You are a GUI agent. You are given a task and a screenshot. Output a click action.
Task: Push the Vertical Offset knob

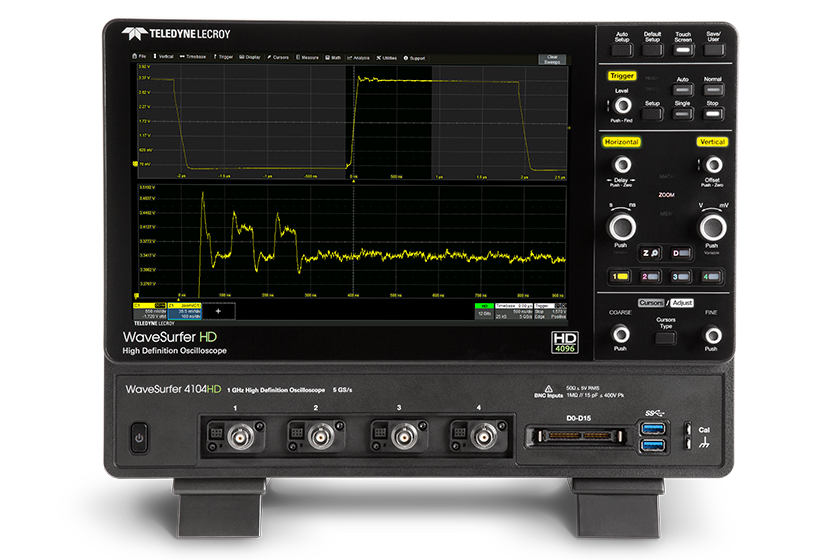point(714,165)
